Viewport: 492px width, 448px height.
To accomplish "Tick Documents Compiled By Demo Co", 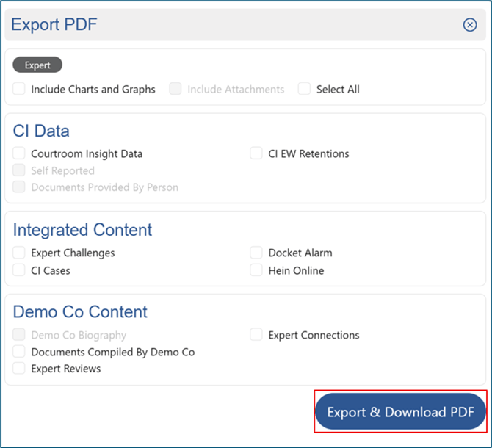I will pos(19,352).
